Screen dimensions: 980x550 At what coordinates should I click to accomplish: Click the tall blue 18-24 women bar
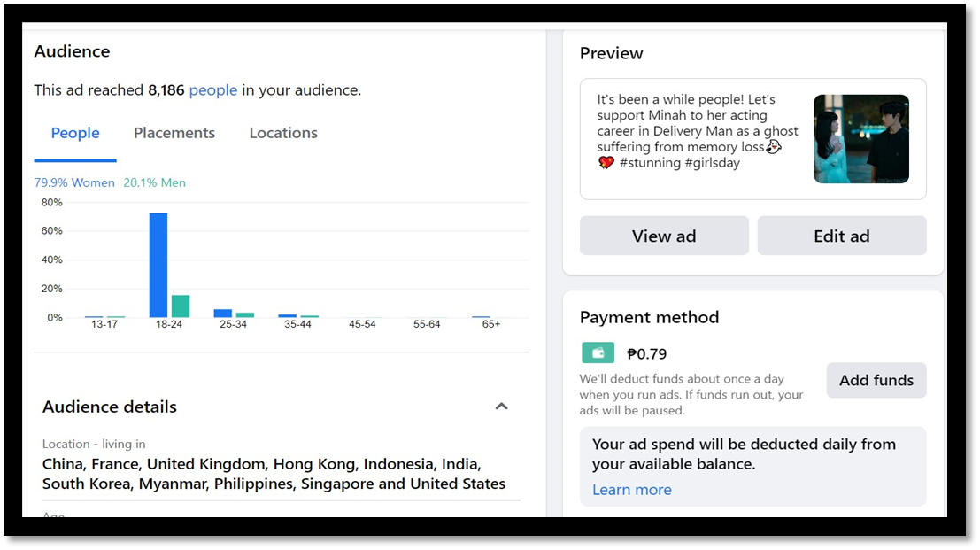(158, 265)
